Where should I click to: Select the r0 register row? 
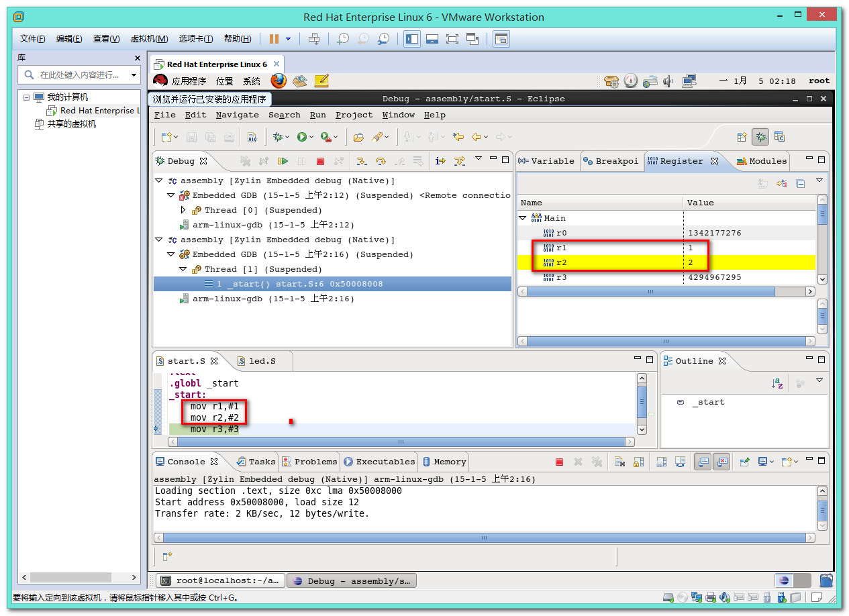tap(667, 233)
